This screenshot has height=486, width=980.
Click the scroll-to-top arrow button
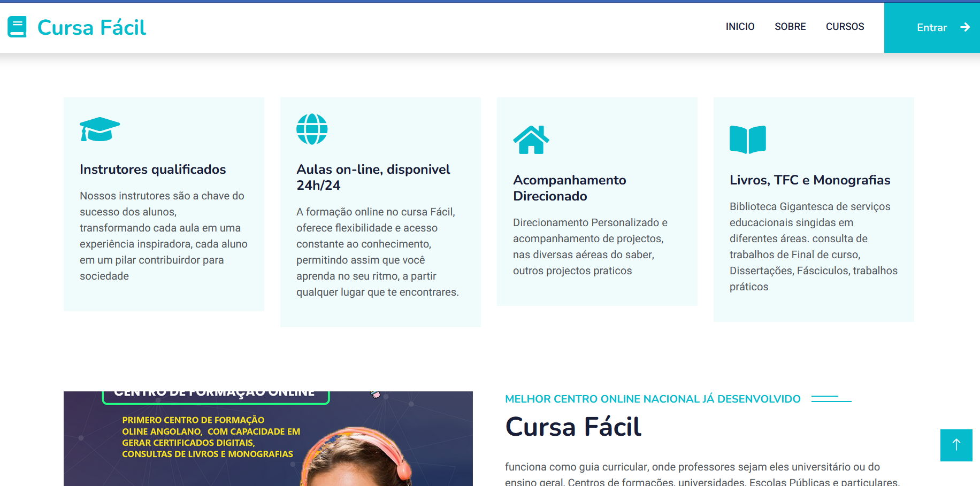tap(956, 445)
